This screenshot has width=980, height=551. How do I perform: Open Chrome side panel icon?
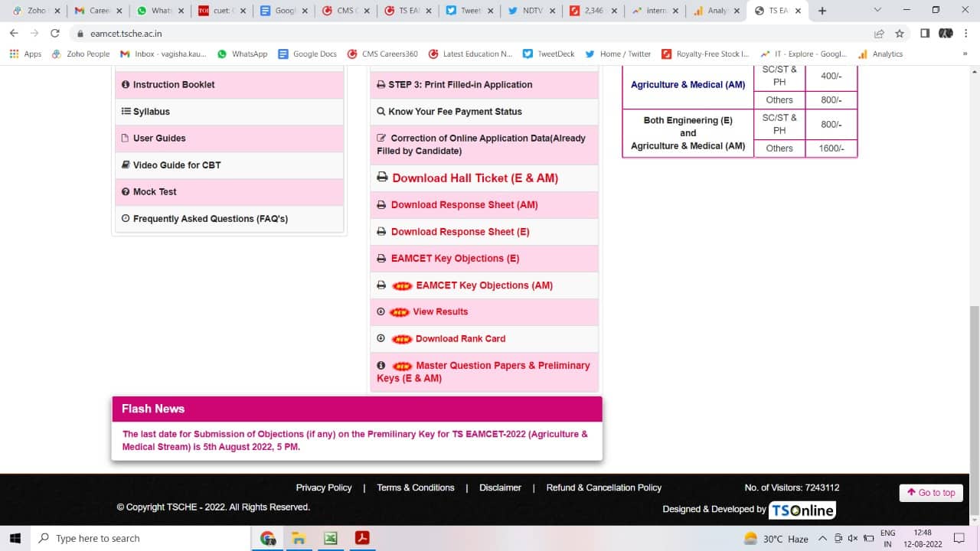pyautogui.click(x=925, y=34)
